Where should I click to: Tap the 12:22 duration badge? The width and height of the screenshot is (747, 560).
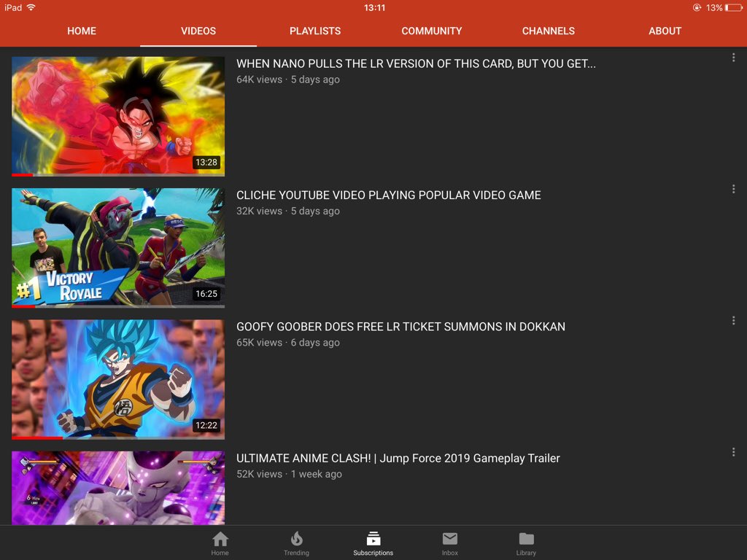[x=206, y=425]
